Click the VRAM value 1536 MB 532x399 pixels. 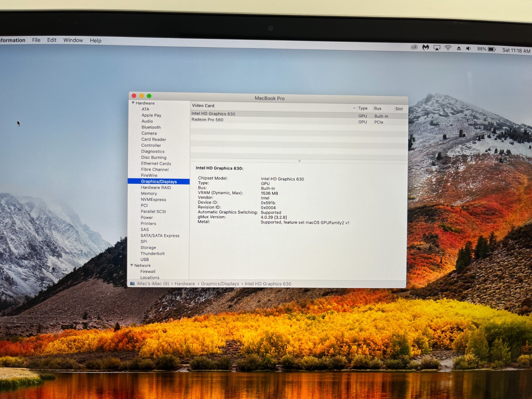tap(269, 193)
